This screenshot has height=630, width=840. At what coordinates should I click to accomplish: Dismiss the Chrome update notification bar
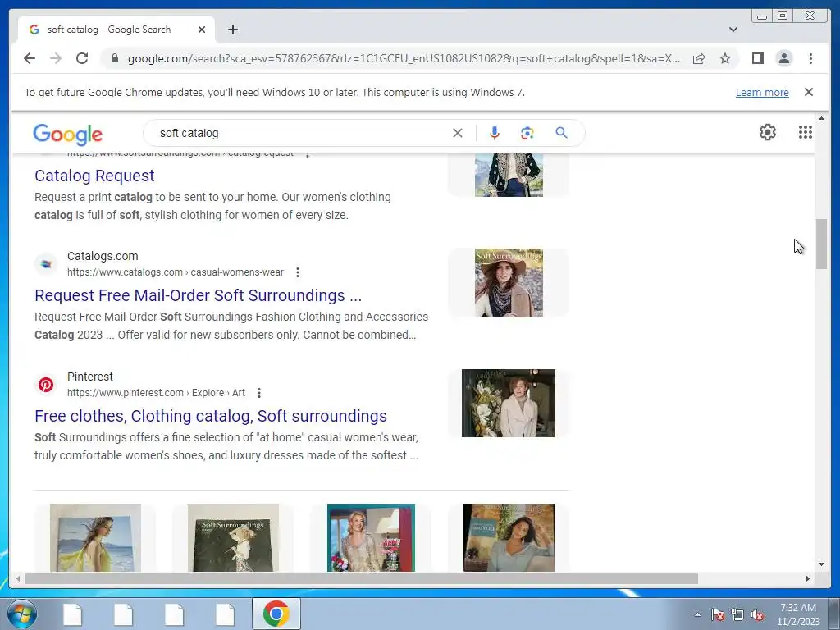tap(809, 92)
